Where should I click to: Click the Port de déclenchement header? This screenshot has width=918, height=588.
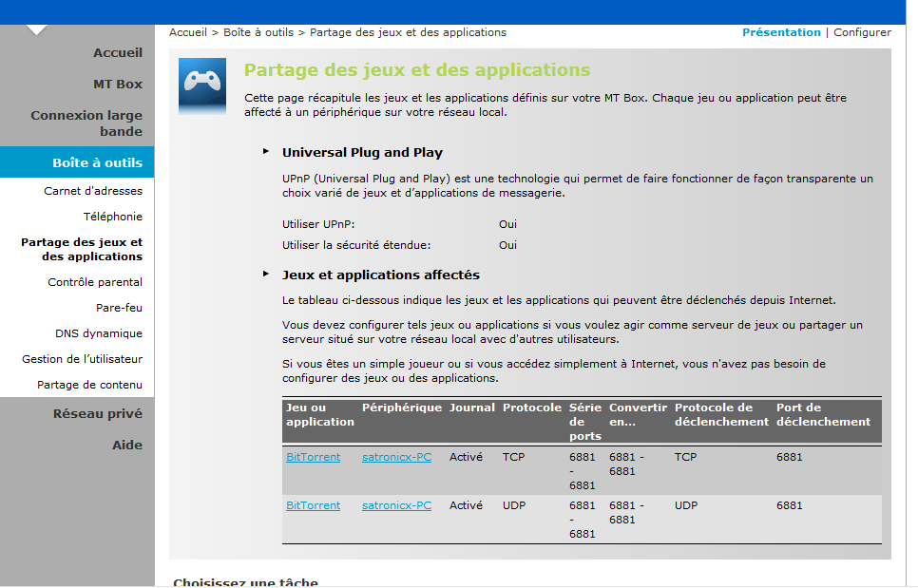coord(823,415)
